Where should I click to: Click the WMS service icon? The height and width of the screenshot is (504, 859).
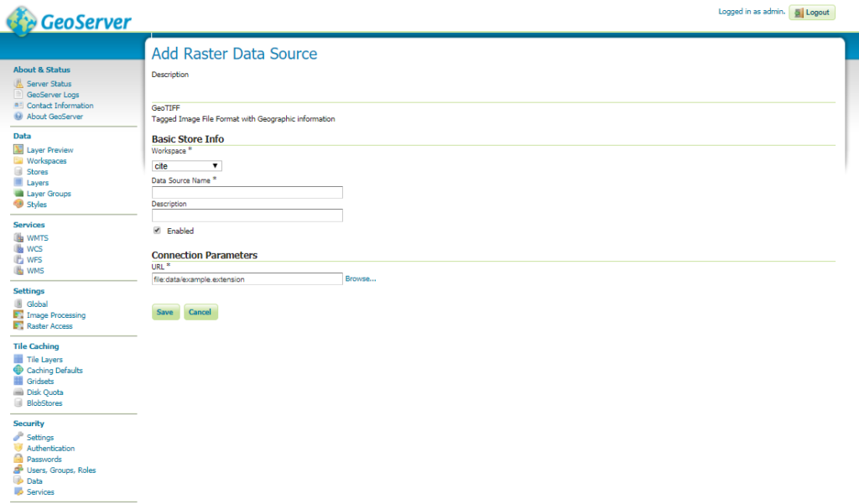(x=18, y=271)
